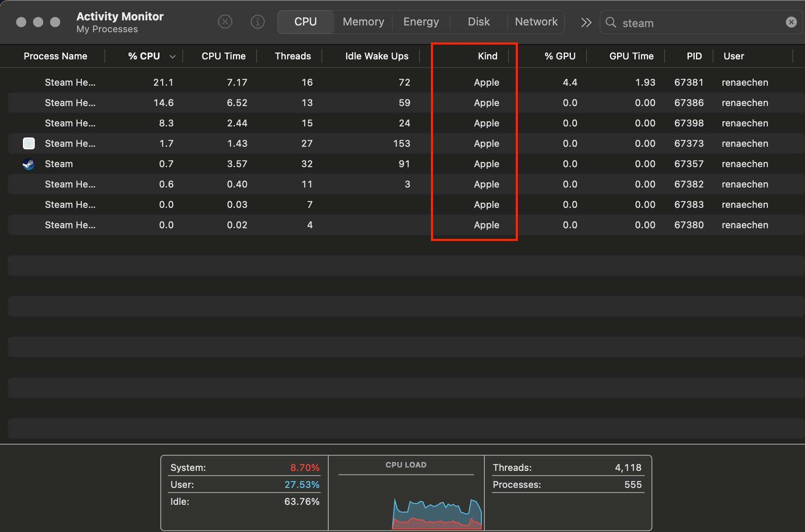Open the process info inspector icon
Image resolution: width=805 pixels, height=532 pixels.
point(257,22)
